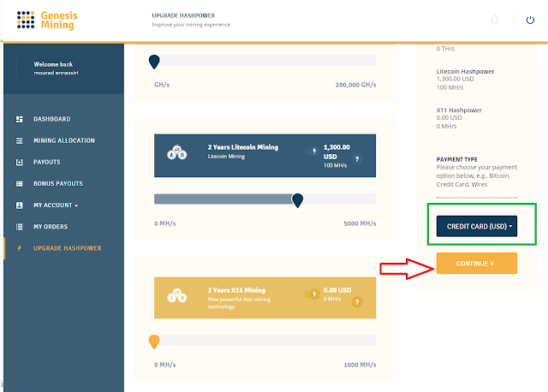This screenshot has width=548, height=392.
Task: Click the My Account person icon
Action: [x=19, y=205]
